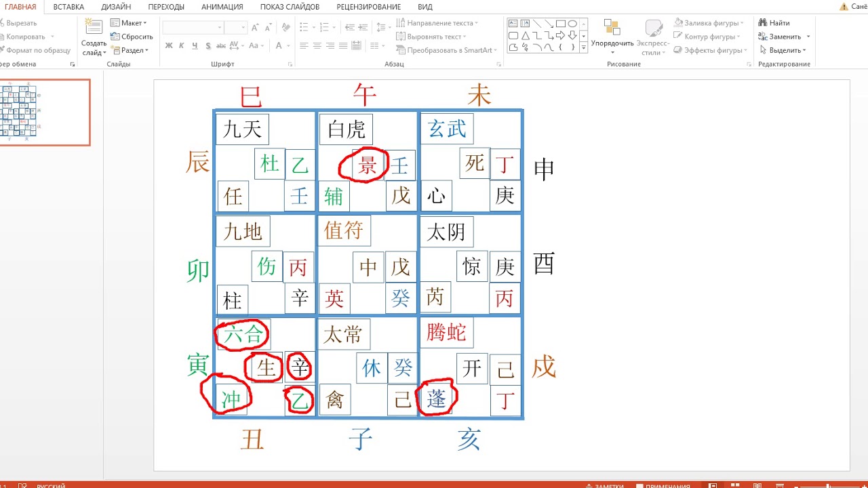Click Найти (Find) binoculars button
Viewport: 868px width, 488px height.
click(x=774, y=23)
